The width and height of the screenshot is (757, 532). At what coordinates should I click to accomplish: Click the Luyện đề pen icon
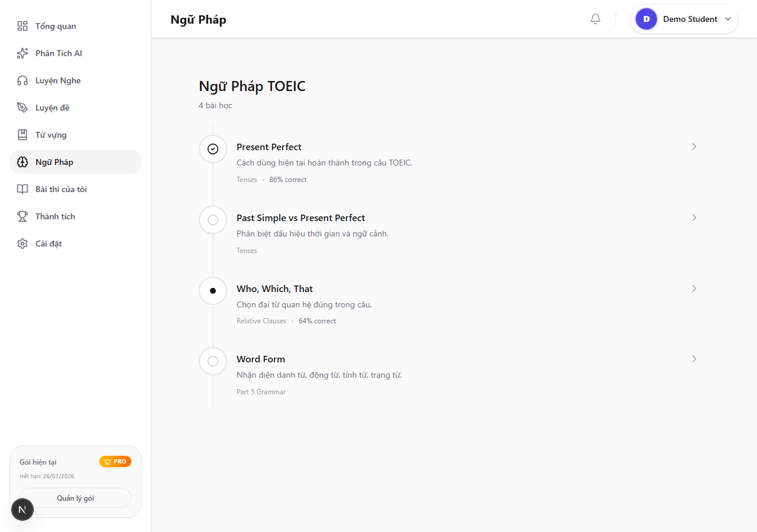click(x=22, y=108)
